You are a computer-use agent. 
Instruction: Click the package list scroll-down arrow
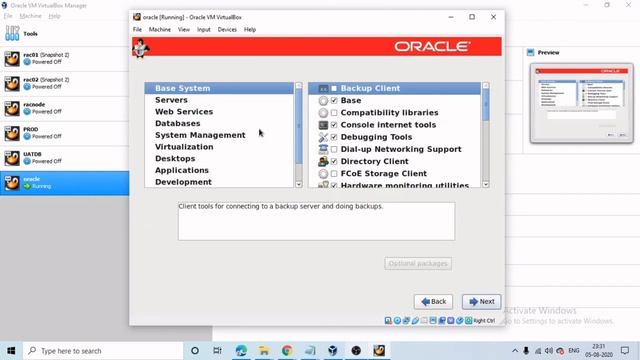486,184
